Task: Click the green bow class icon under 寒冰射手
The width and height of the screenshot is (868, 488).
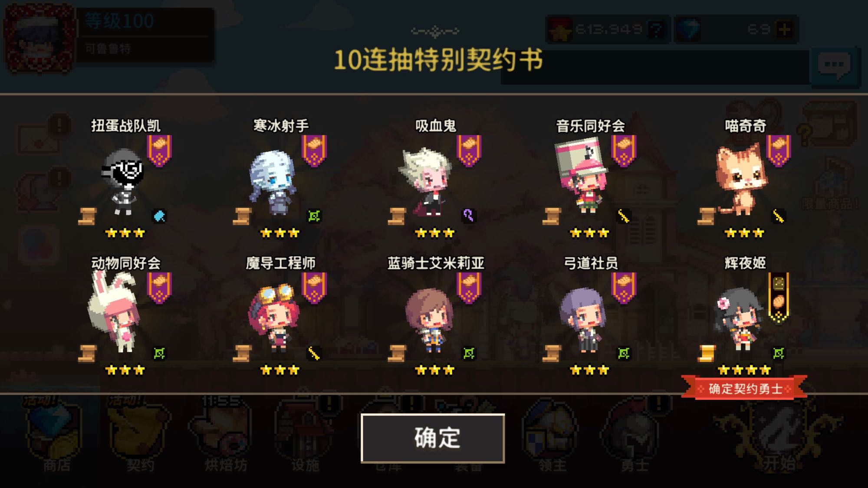Action: (314, 216)
